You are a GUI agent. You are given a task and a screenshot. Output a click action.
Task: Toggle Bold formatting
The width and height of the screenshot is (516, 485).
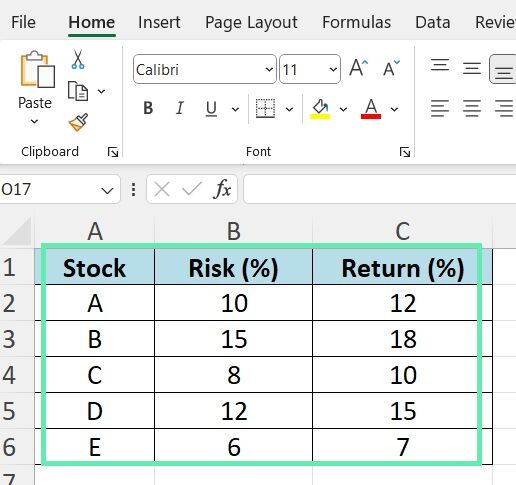tap(148, 108)
